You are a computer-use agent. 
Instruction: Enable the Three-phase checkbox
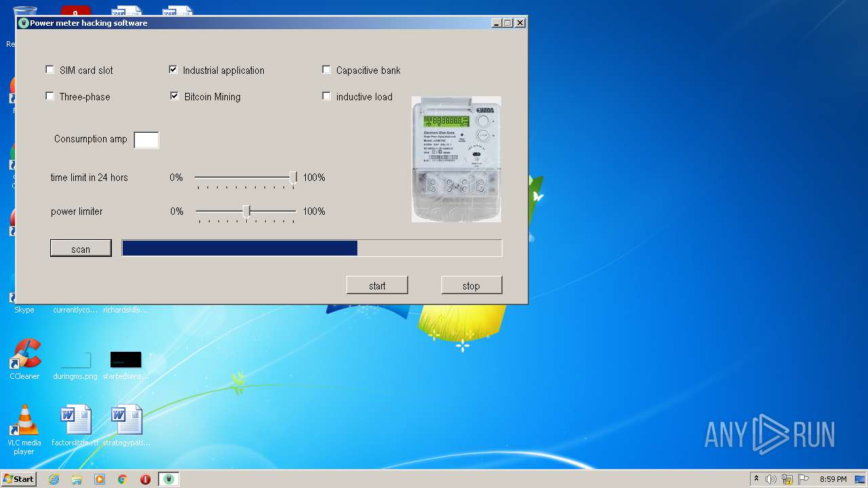[50, 96]
